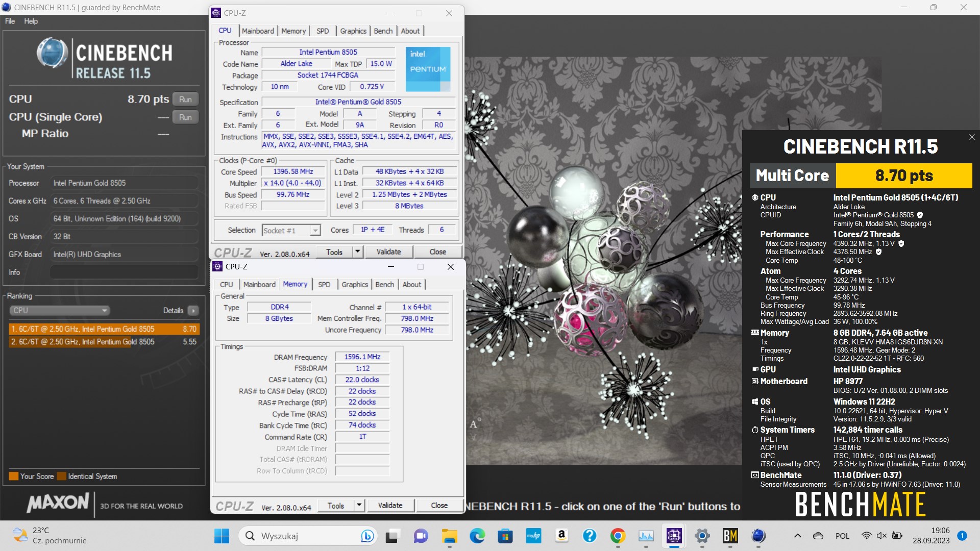Switch to Memory tab in top CPU-Z

[293, 31]
